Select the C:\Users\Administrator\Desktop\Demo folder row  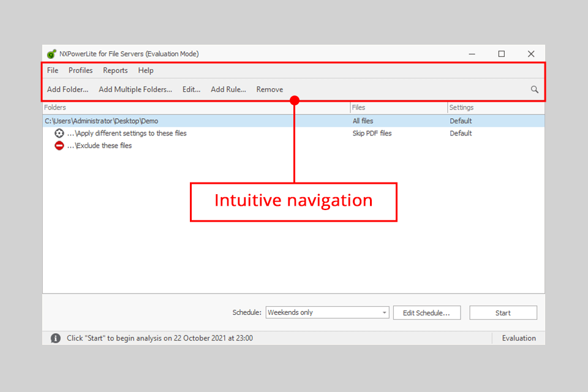pos(293,121)
